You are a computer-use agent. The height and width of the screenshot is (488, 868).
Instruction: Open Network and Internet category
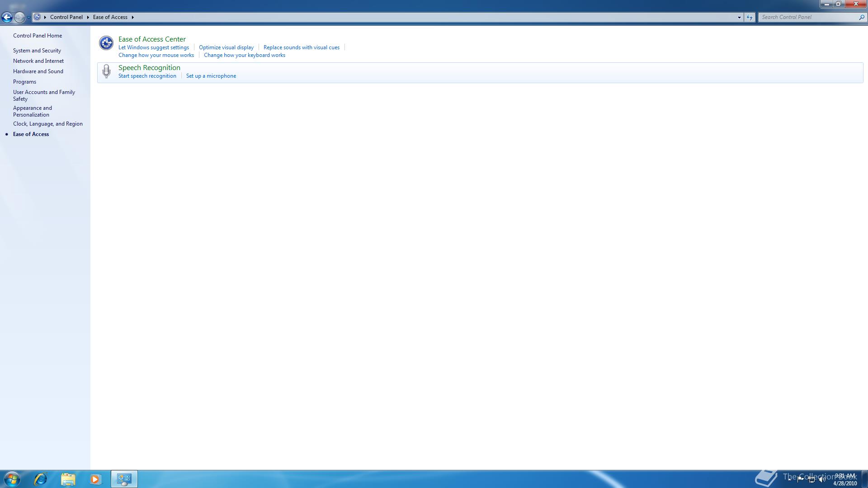[38, 61]
